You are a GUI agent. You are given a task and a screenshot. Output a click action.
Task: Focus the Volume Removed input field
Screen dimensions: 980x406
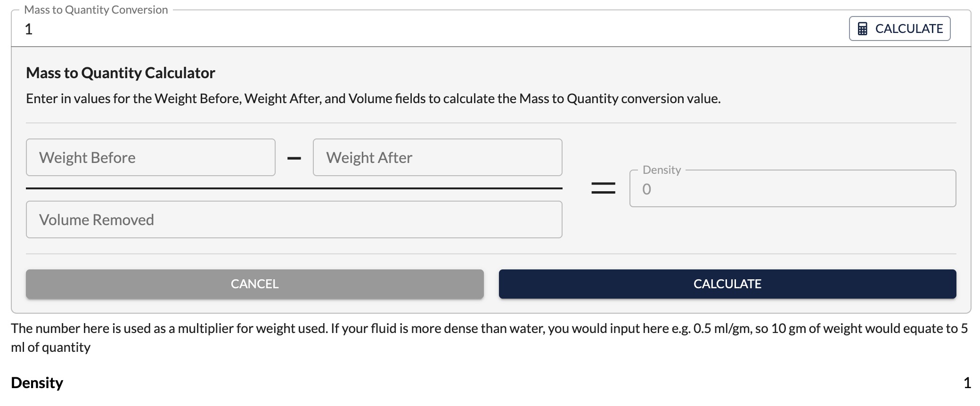(294, 219)
